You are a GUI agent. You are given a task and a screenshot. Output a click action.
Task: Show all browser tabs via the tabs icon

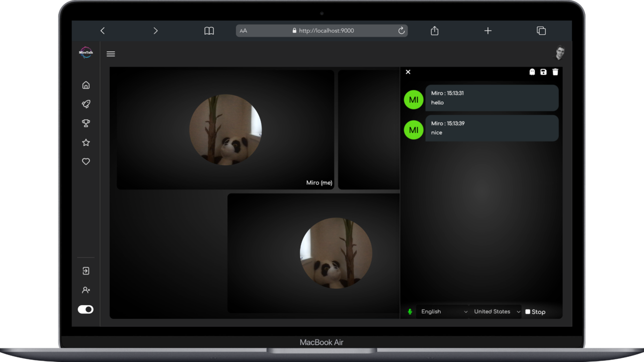(x=541, y=31)
